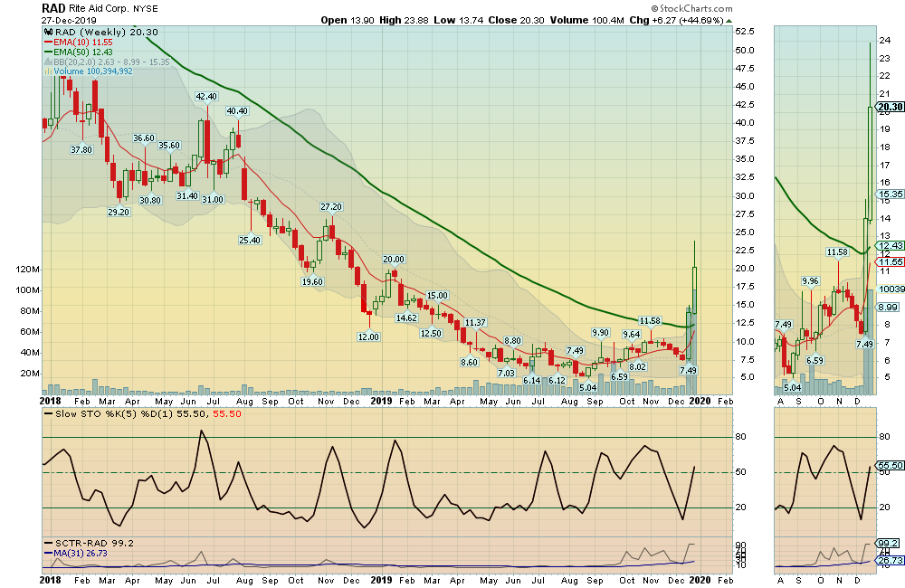
Task: Click the 19.60 low price label
Action: tap(312, 281)
